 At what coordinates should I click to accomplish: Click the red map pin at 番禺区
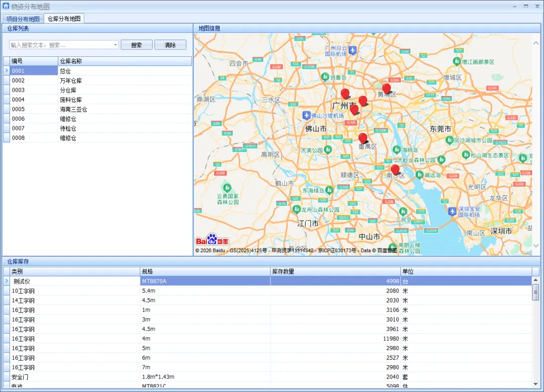363,138
